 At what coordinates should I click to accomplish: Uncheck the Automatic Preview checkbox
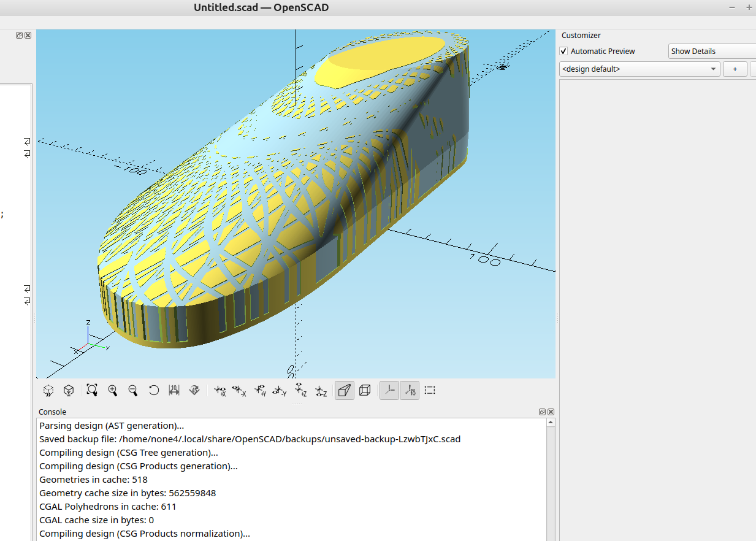[563, 51]
